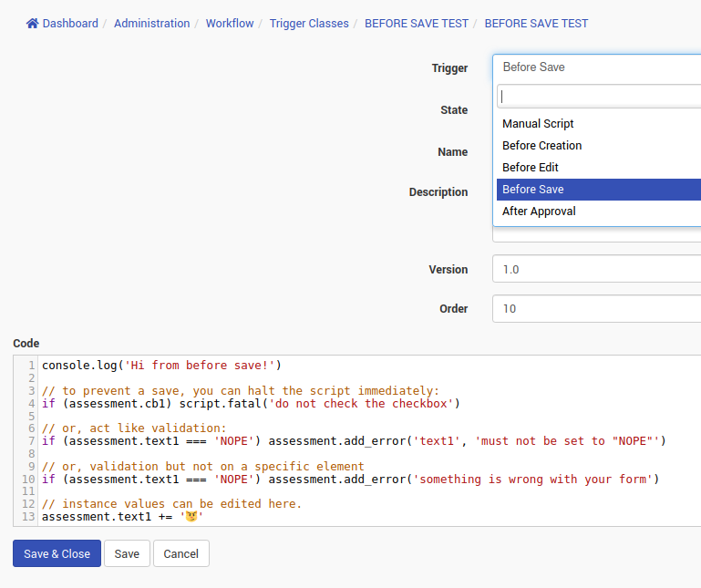Click the Order field label
701x588 pixels.
click(x=453, y=308)
